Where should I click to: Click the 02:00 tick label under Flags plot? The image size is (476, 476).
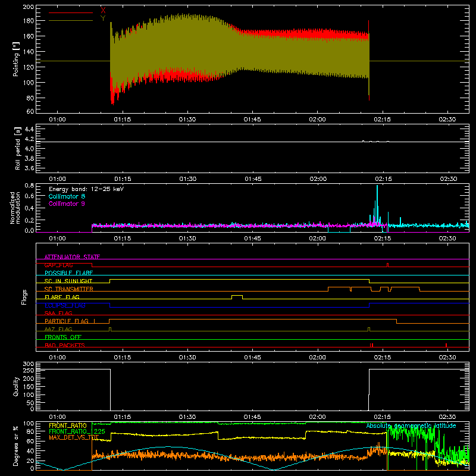coord(318,358)
